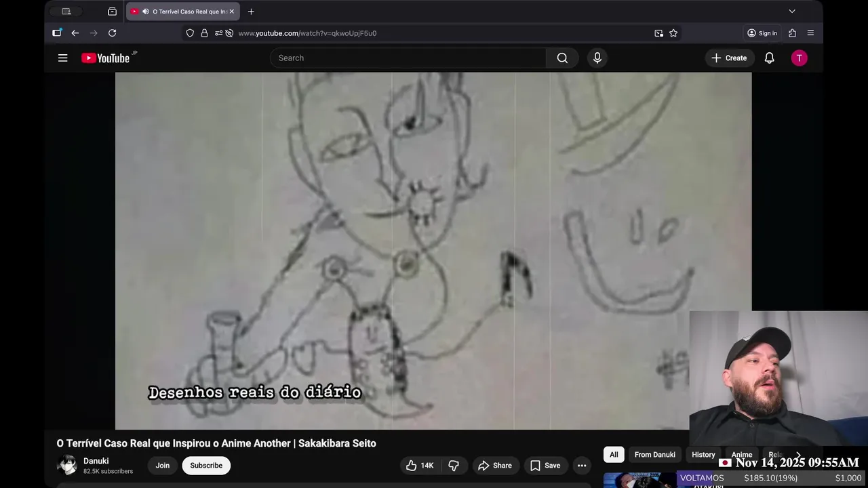Image resolution: width=868 pixels, height=488 pixels.
Task: Open a new browser tab
Action: coord(251,12)
